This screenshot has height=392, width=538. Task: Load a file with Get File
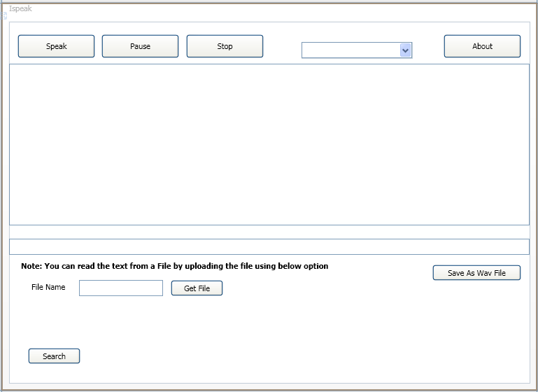click(x=197, y=288)
